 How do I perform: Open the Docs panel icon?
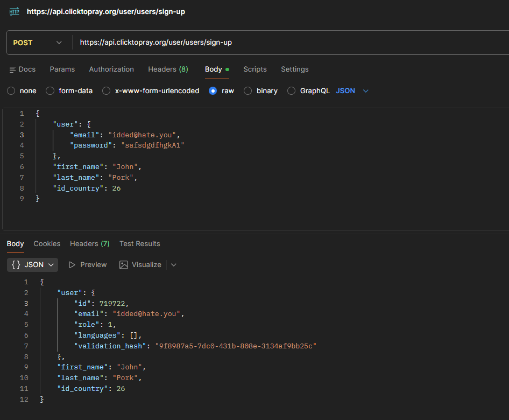(13, 69)
